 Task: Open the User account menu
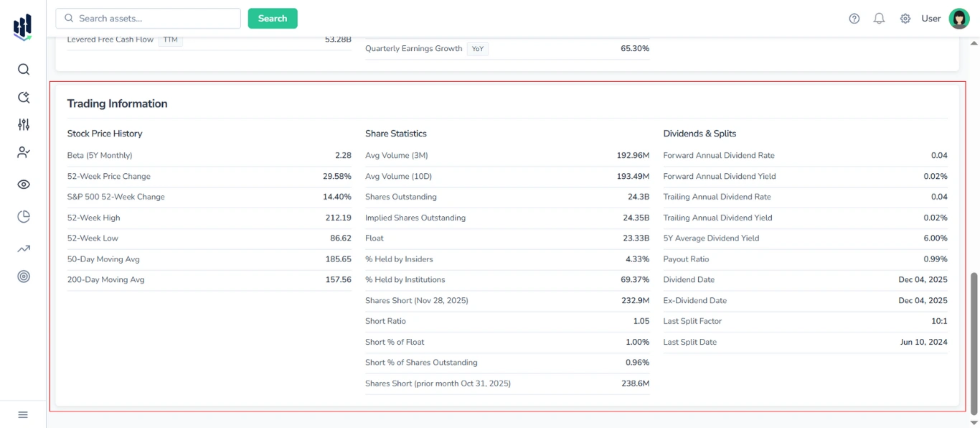pos(930,19)
